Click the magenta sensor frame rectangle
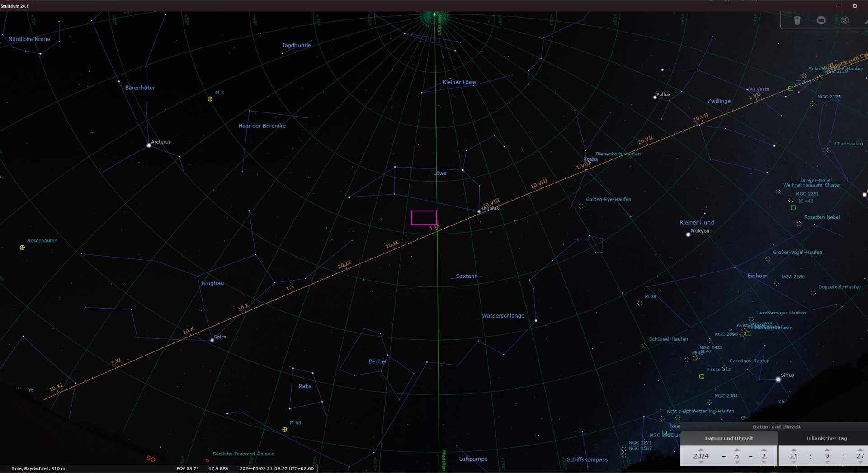 click(424, 218)
